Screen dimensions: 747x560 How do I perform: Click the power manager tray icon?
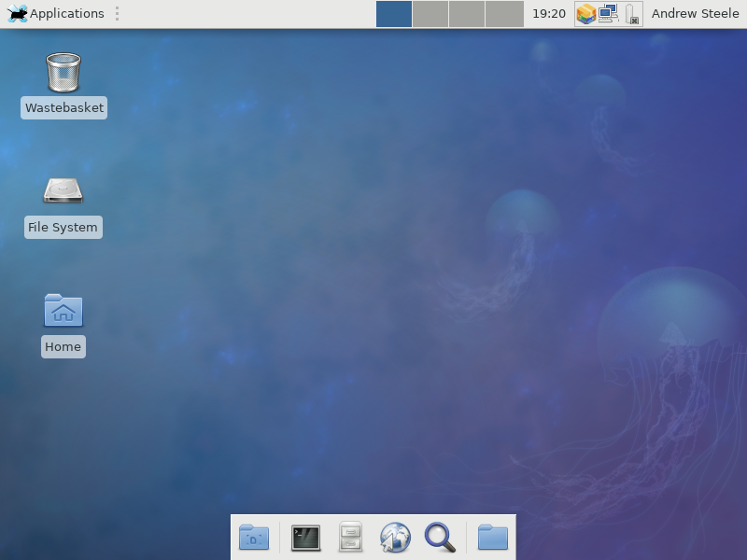click(632, 14)
